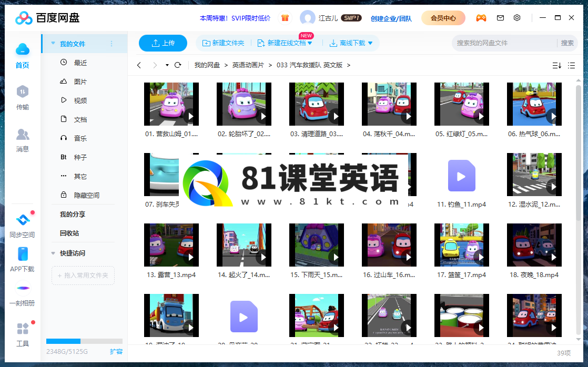Open APP下载 in the sidebar
This screenshot has width=588, height=367.
coord(23,254)
